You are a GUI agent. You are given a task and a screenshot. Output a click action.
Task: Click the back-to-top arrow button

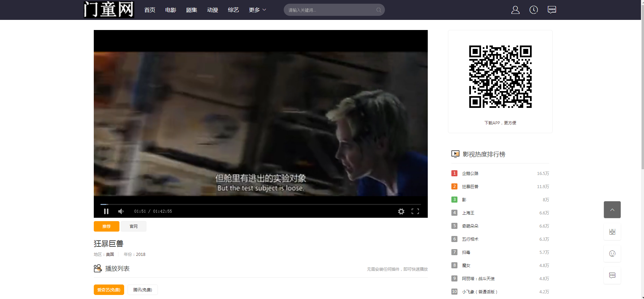[612, 210]
